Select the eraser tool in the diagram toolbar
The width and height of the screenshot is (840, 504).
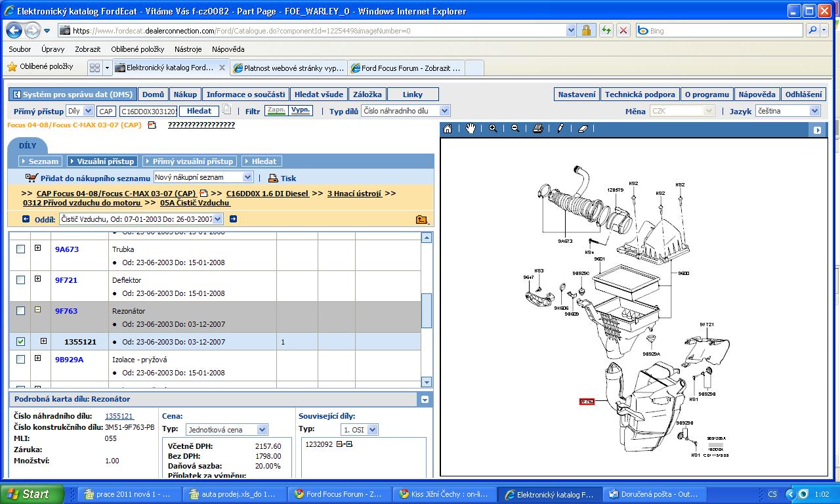(583, 129)
